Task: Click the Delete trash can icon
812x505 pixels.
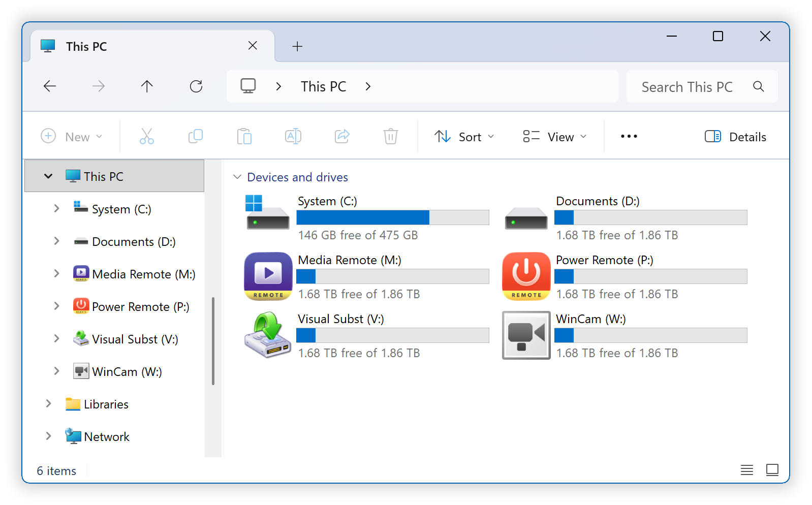Action: pyautogui.click(x=391, y=137)
